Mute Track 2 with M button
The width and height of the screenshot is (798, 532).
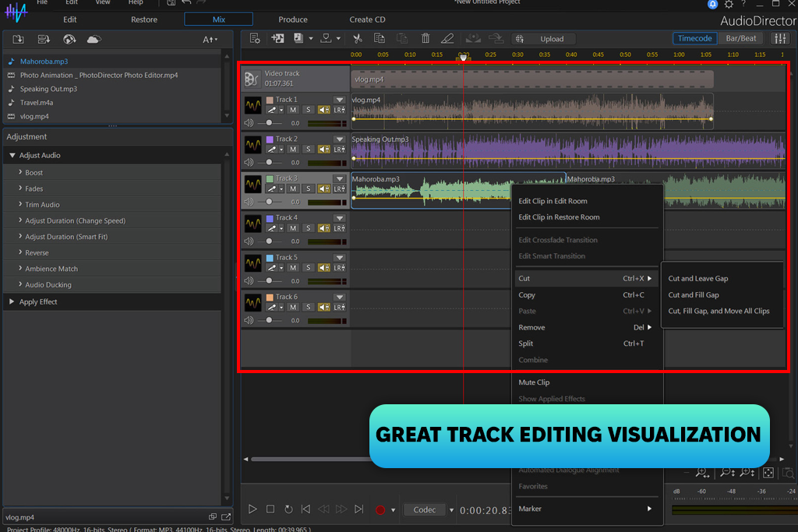pyautogui.click(x=293, y=149)
